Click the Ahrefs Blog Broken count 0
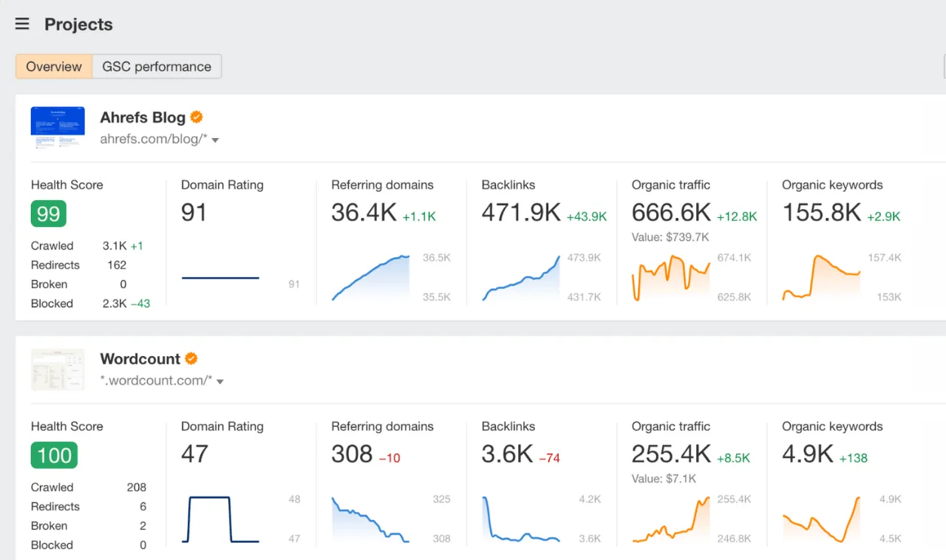 pos(123,284)
